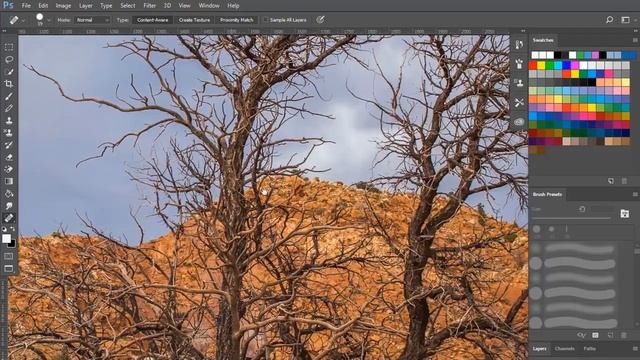This screenshot has height=360, width=640.
Task: Click the white foreground color swatch
Action: tap(6, 238)
